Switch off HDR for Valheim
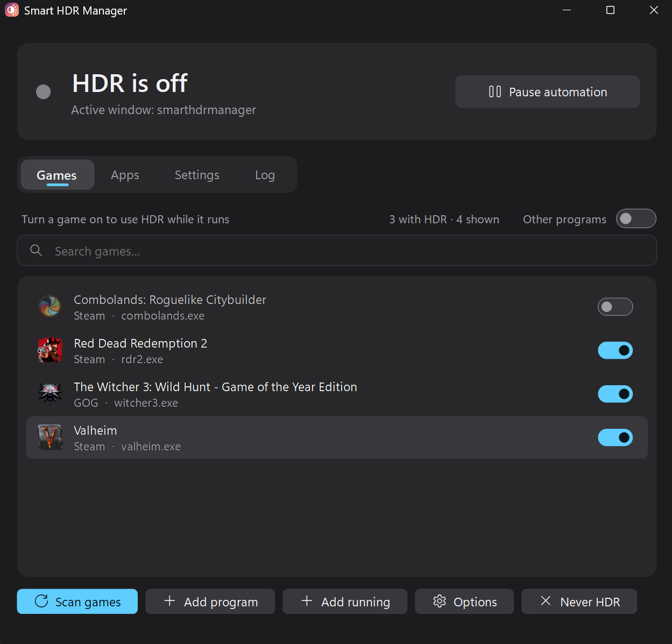 [x=616, y=437]
